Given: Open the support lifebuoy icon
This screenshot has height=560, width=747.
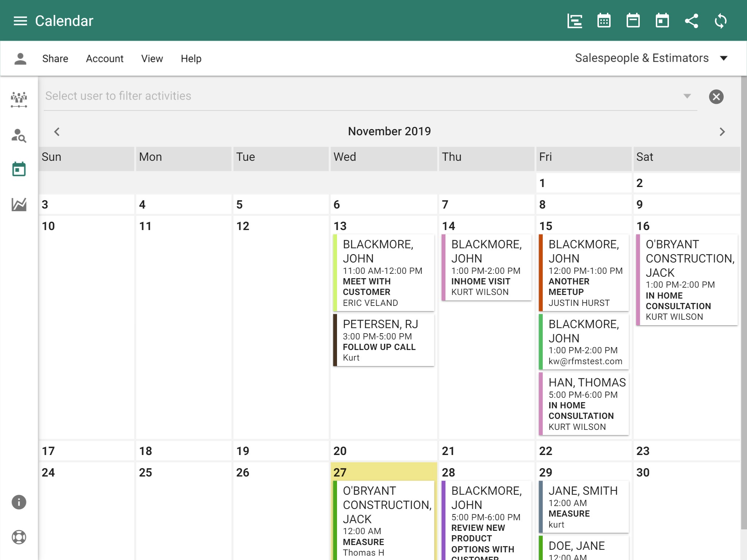Looking at the screenshot, I should coord(19,537).
